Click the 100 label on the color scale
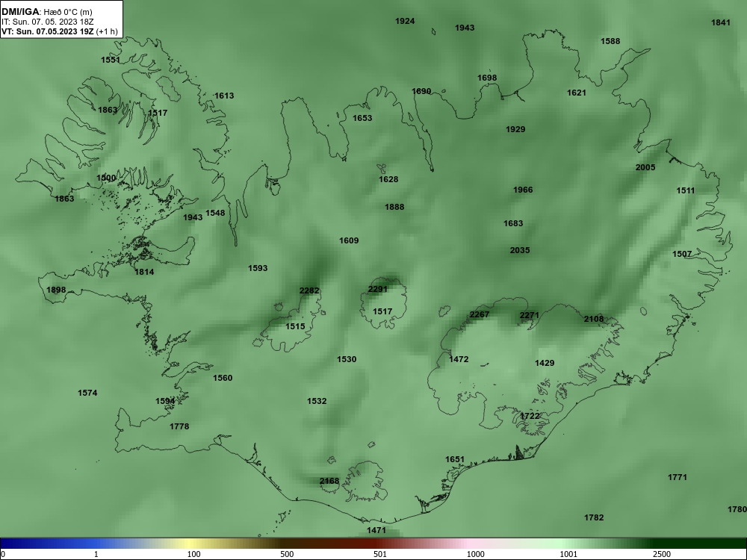The height and width of the screenshot is (560, 747). tap(193, 554)
